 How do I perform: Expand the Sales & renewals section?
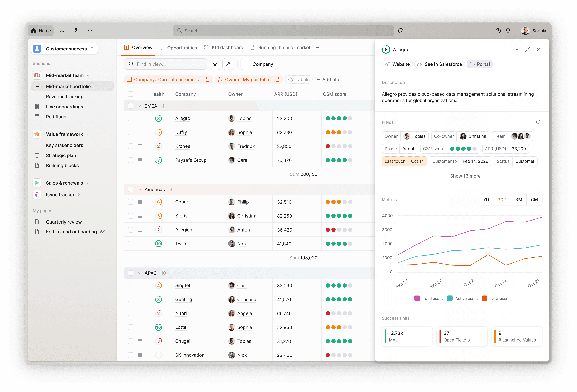[x=88, y=183]
